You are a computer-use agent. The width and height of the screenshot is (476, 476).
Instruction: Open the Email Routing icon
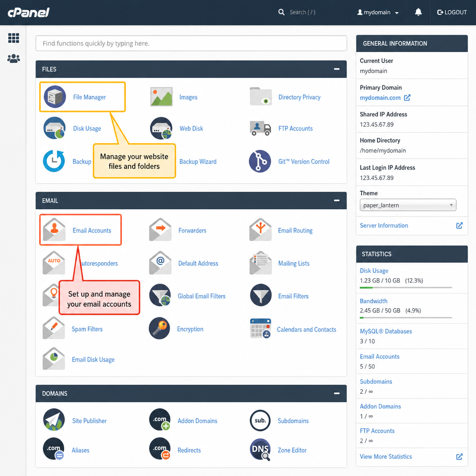(260, 230)
